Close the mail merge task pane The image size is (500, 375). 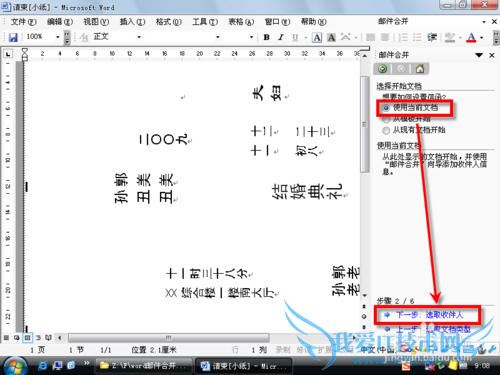click(x=492, y=55)
